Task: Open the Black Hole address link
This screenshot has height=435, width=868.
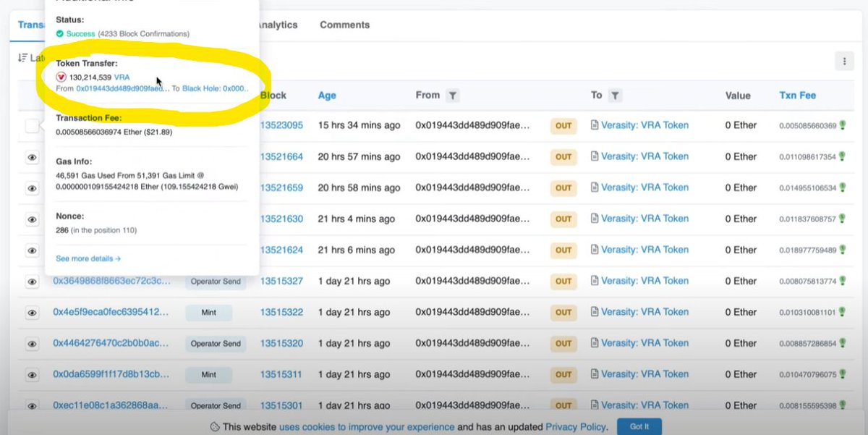Action: click(x=216, y=88)
